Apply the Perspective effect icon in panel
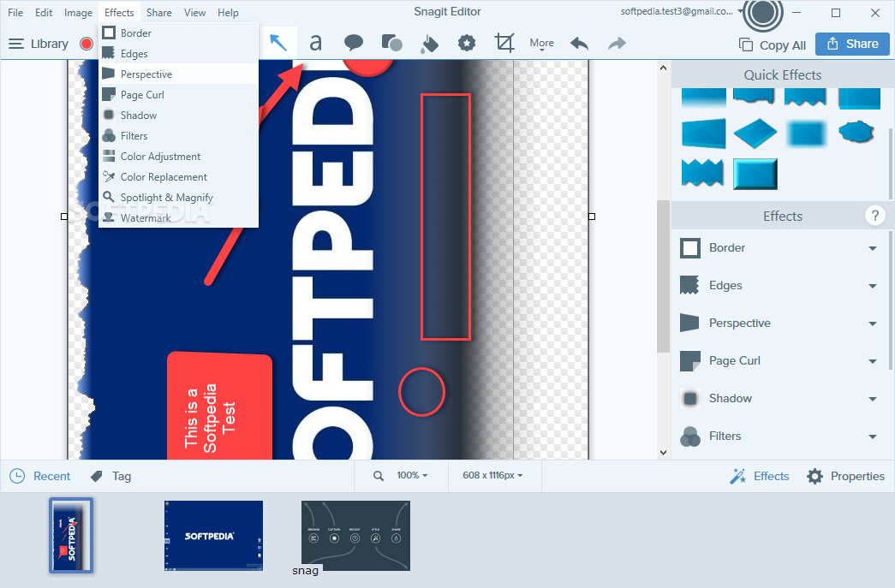Image resolution: width=895 pixels, height=588 pixels. (690, 324)
